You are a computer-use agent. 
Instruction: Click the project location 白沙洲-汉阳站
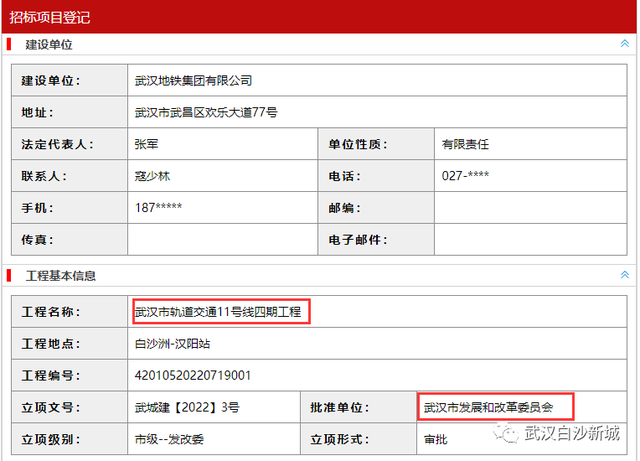click(172, 343)
